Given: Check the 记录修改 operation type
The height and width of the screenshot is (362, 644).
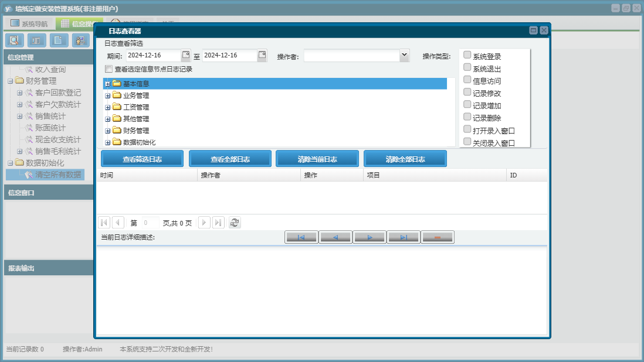Looking at the screenshot, I should pyautogui.click(x=467, y=92).
